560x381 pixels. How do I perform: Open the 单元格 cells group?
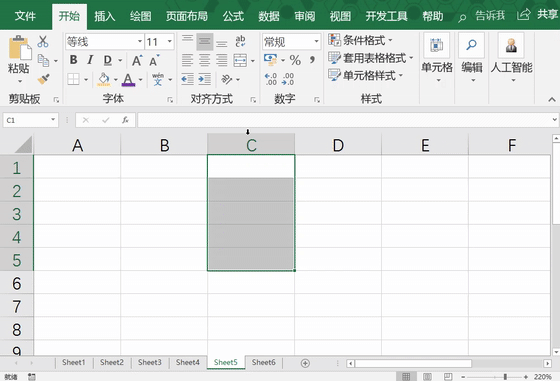pos(437,58)
